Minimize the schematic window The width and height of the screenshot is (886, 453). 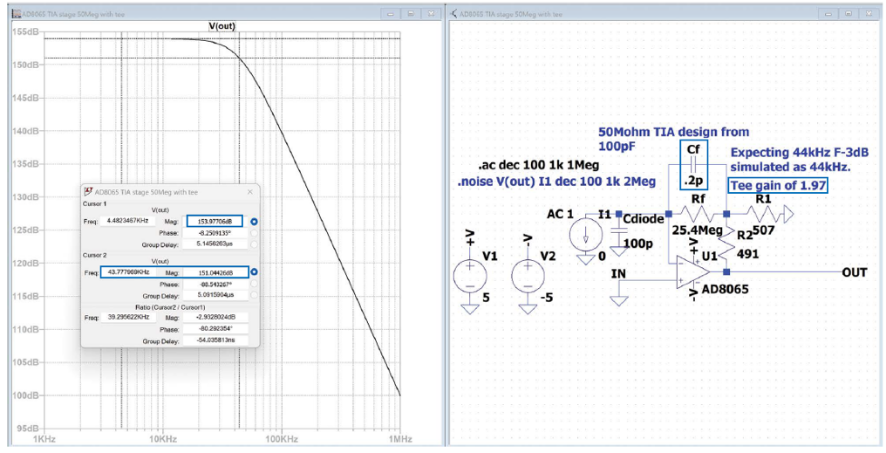point(827,14)
